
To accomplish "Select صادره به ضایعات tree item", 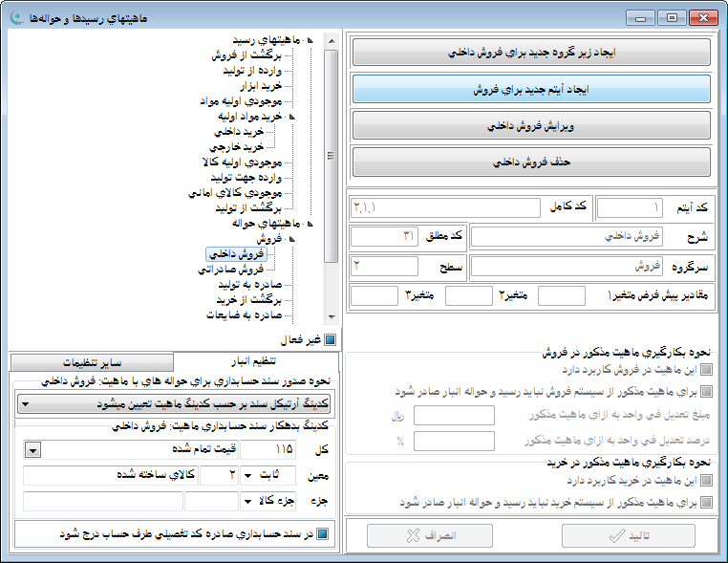I will click(x=245, y=315).
